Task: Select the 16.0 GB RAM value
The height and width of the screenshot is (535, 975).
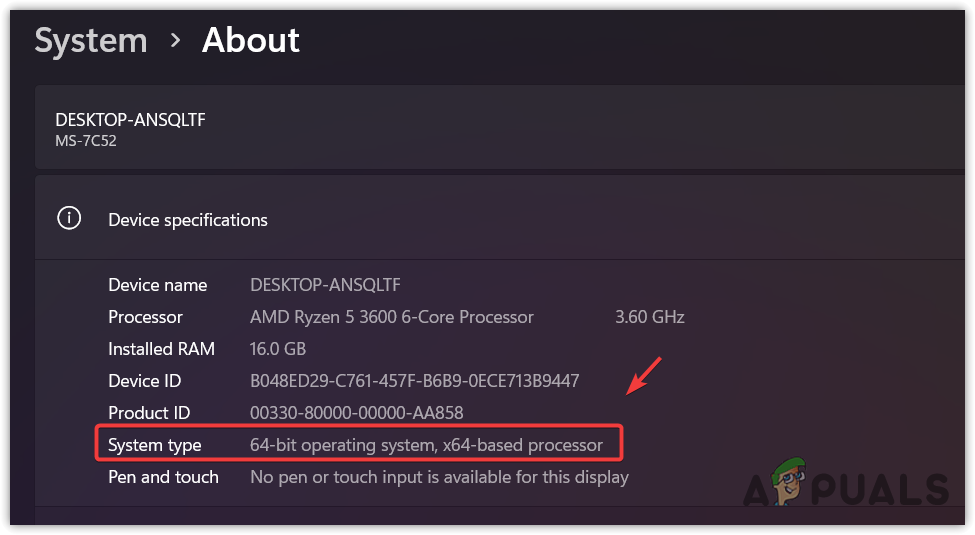Action: [278, 349]
